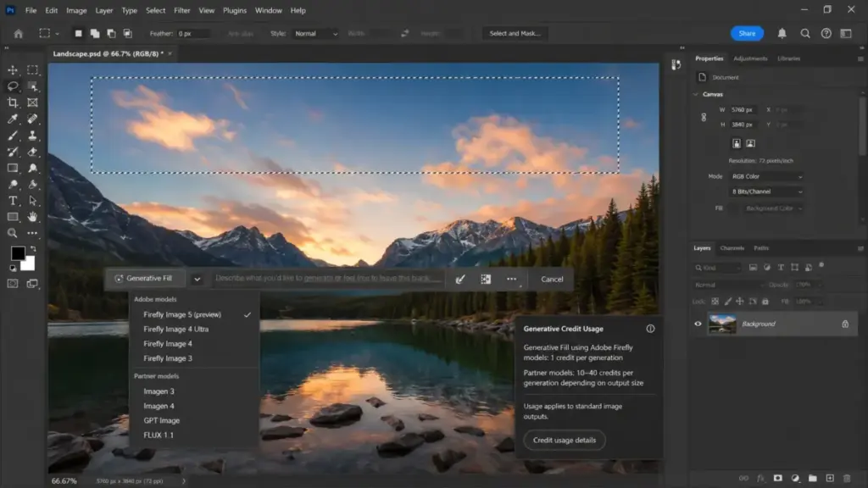Click Select and Mask button
This screenshot has height=488, width=868.
(515, 34)
